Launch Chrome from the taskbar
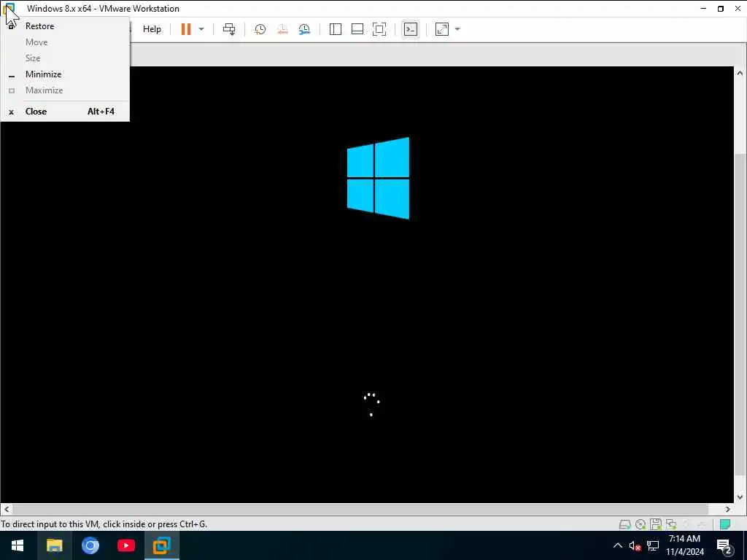747x560 pixels. [x=90, y=545]
